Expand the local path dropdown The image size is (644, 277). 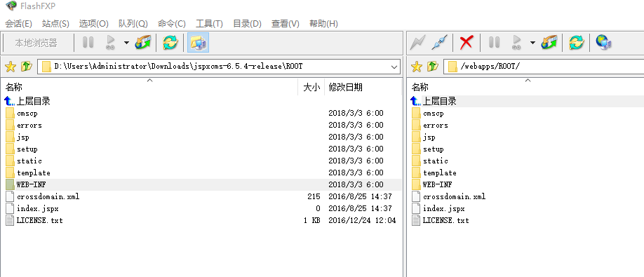(x=394, y=67)
